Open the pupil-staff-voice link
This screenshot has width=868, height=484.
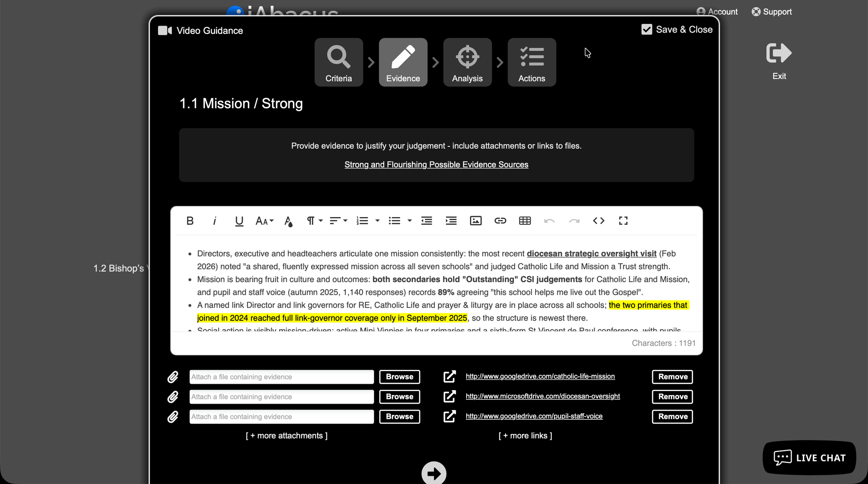pos(534,416)
